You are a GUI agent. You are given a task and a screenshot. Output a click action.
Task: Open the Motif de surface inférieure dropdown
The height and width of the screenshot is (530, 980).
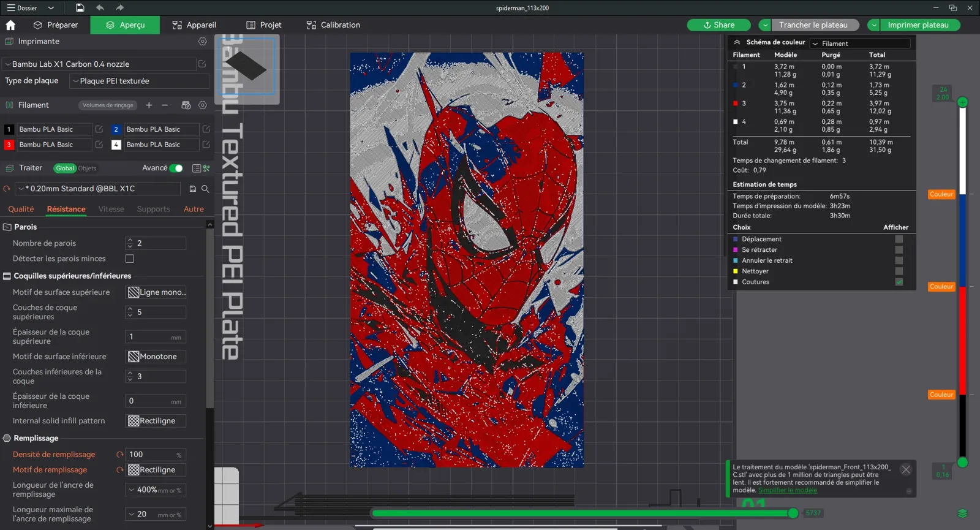click(x=156, y=357)
